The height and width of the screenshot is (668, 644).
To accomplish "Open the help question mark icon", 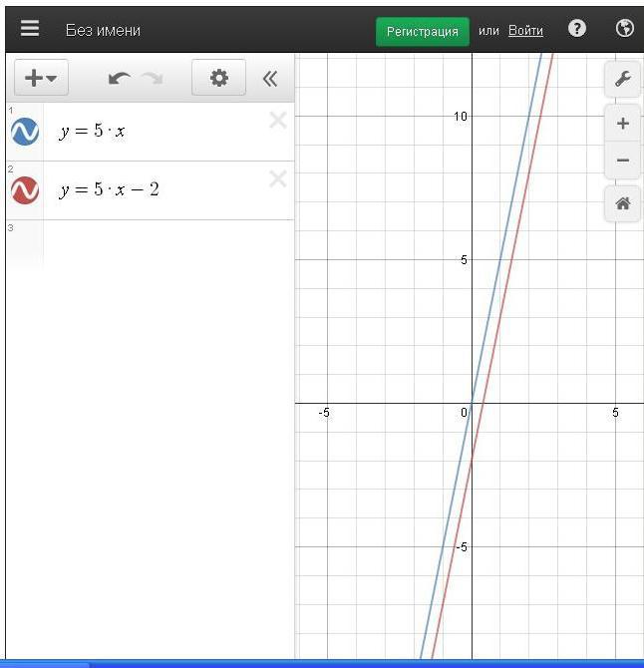I will 577,29.
